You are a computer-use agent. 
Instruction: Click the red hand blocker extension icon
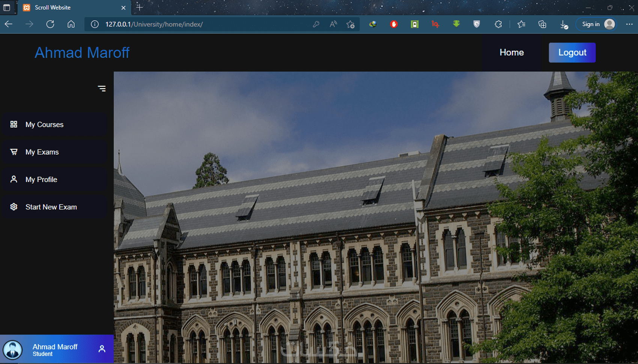394,24
